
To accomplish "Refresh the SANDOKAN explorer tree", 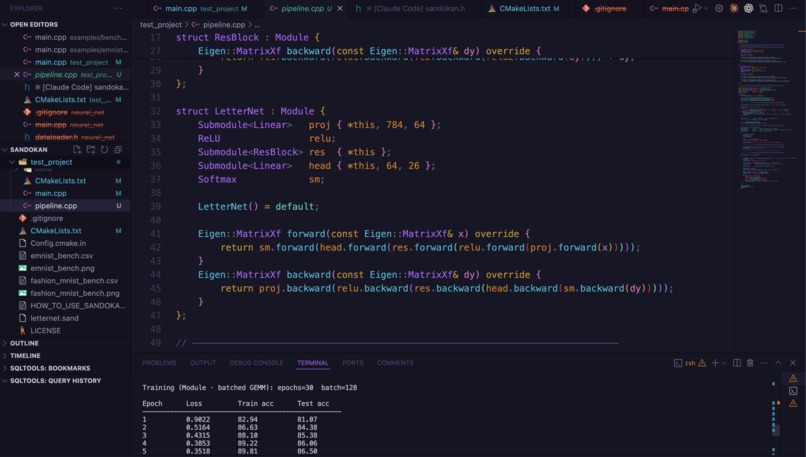I will point(104,150).
